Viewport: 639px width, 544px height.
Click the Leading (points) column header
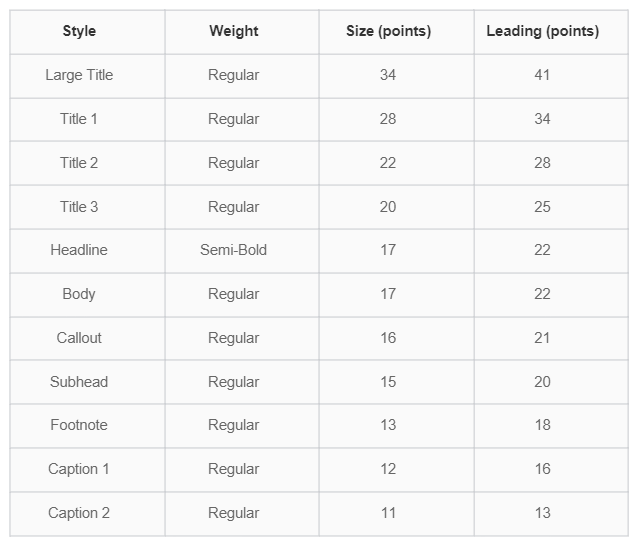coord(542,31)
